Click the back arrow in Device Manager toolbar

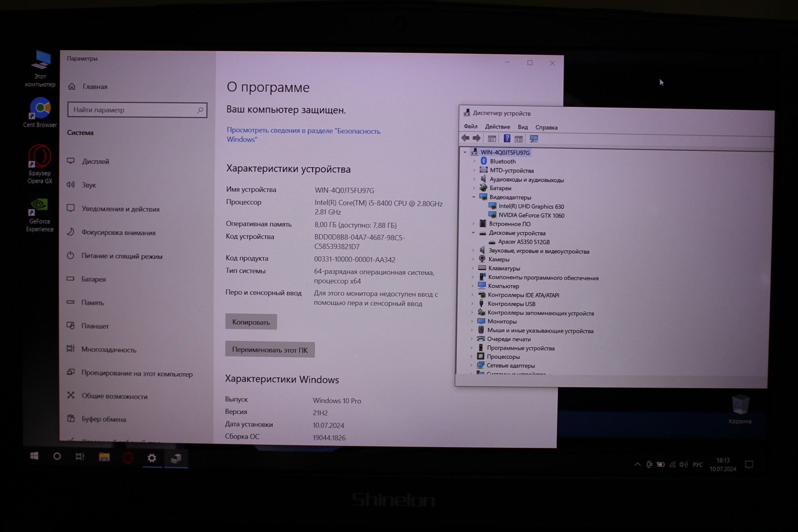pyautogui.click(x=465, y=138)
